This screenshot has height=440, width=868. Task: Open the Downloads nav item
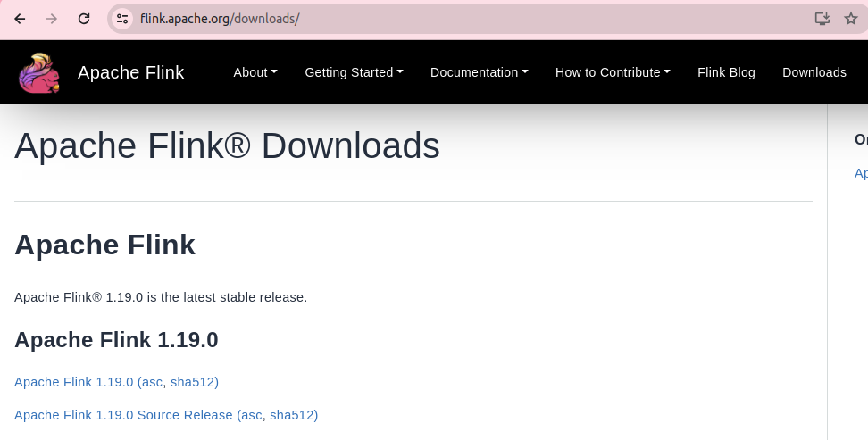814,72
